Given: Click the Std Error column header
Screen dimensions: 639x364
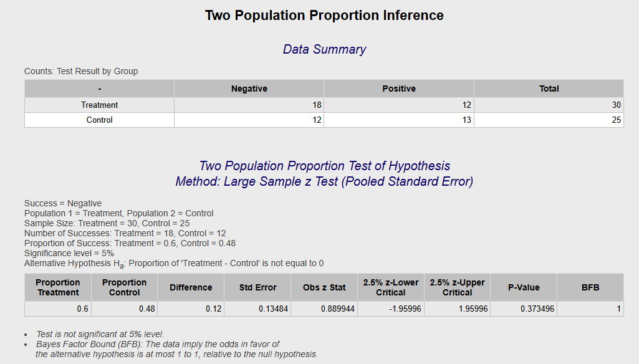Looking at the screenshot, I should pyautogui.click(x=257, y=287).
